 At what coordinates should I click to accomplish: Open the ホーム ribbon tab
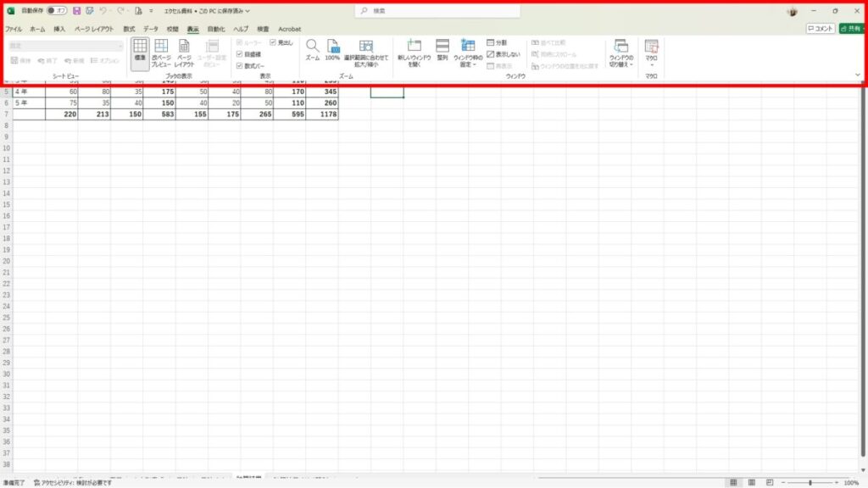(x=37, y=29)
